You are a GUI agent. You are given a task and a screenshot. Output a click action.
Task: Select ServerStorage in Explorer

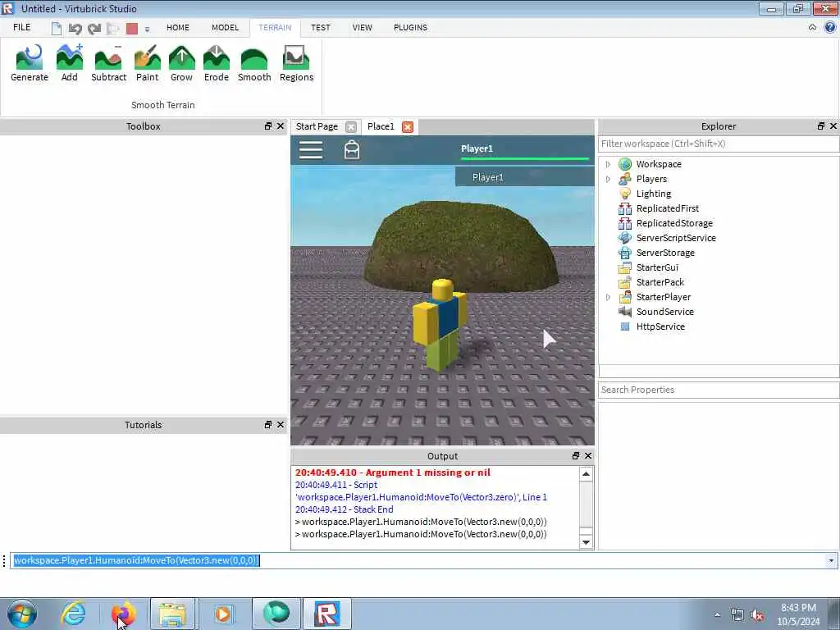point(665,253)
